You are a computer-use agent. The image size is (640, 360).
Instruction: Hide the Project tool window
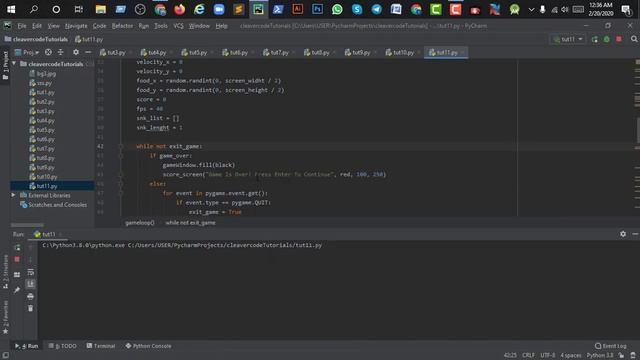click(88, 52)
